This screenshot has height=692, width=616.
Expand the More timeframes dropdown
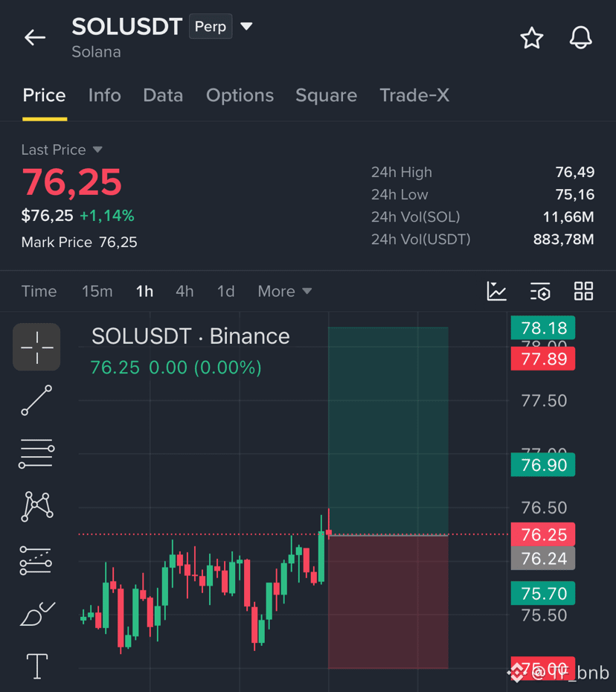(285, 291)
